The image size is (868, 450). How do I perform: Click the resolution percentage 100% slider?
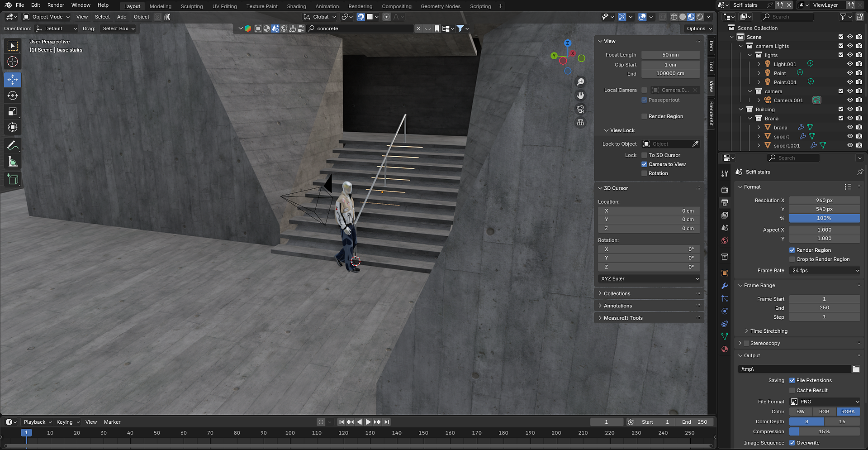[825, 218]
